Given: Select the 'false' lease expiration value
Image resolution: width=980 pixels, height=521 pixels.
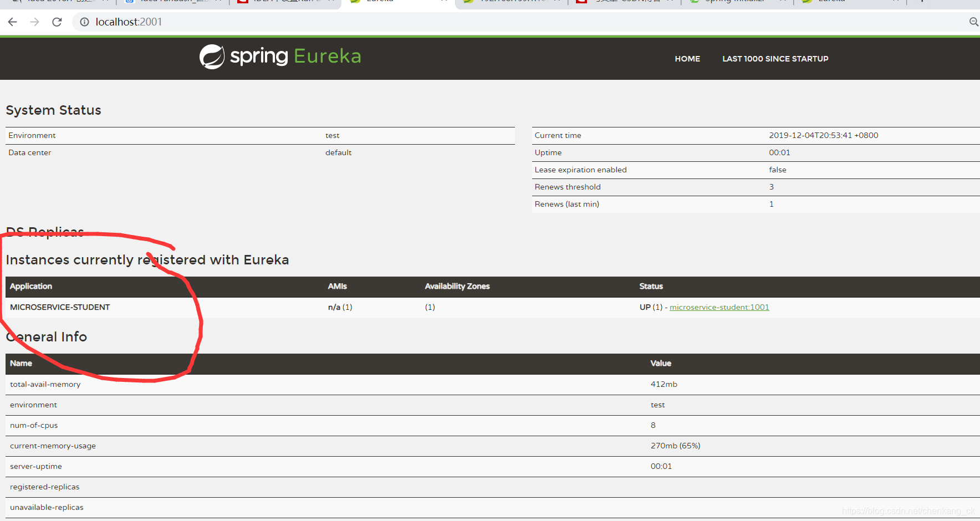Looking at the screenshot, I should (777, 170).
